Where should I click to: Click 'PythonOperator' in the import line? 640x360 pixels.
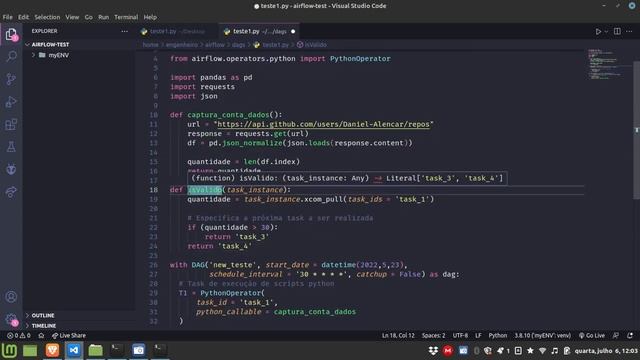pyautogui.click(x=360, y=59)
